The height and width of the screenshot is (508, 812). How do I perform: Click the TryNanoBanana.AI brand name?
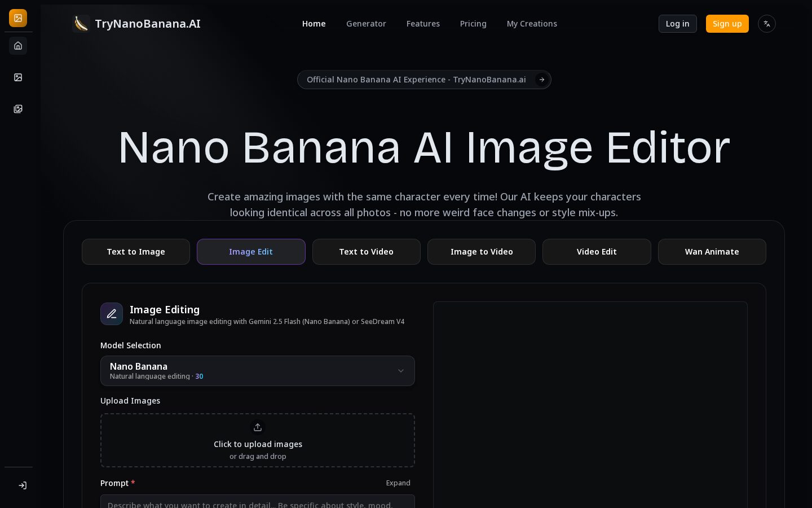pyautogui.click(x=148, y=24)
